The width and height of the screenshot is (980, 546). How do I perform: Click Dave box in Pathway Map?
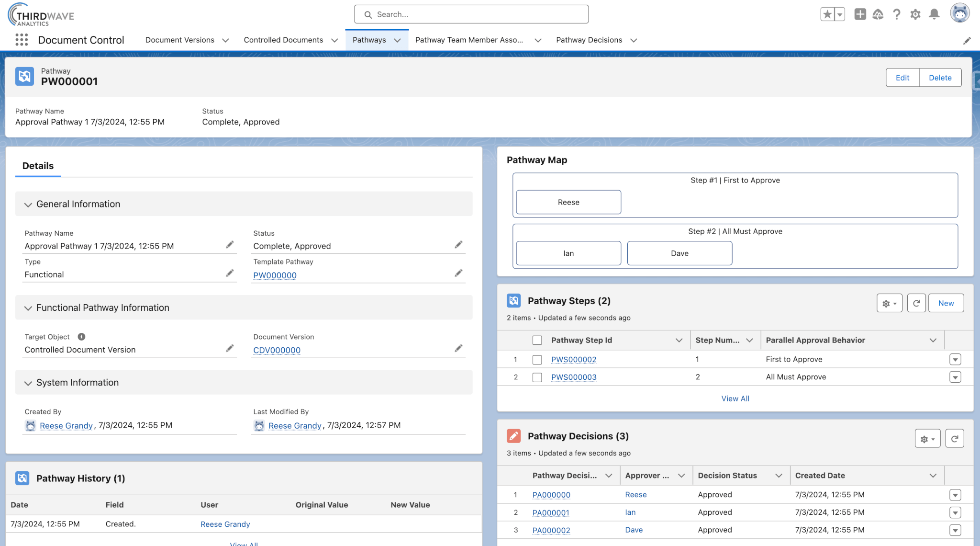tap(679, 253)
